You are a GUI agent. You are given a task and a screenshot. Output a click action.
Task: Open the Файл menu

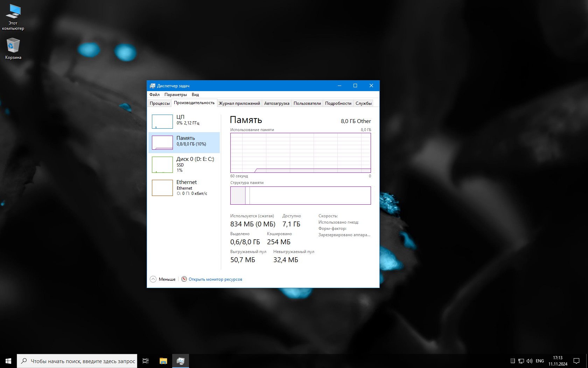pos(154,95)
